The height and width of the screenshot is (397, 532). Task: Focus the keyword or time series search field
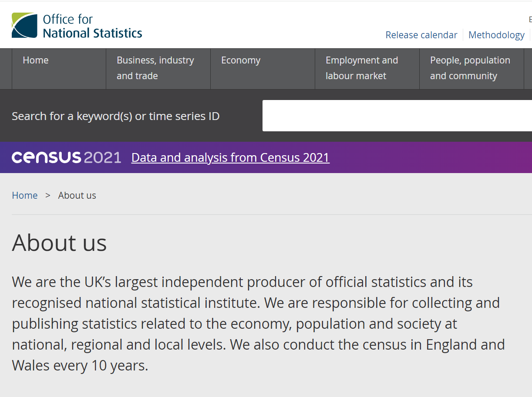(x=397, y=116)
